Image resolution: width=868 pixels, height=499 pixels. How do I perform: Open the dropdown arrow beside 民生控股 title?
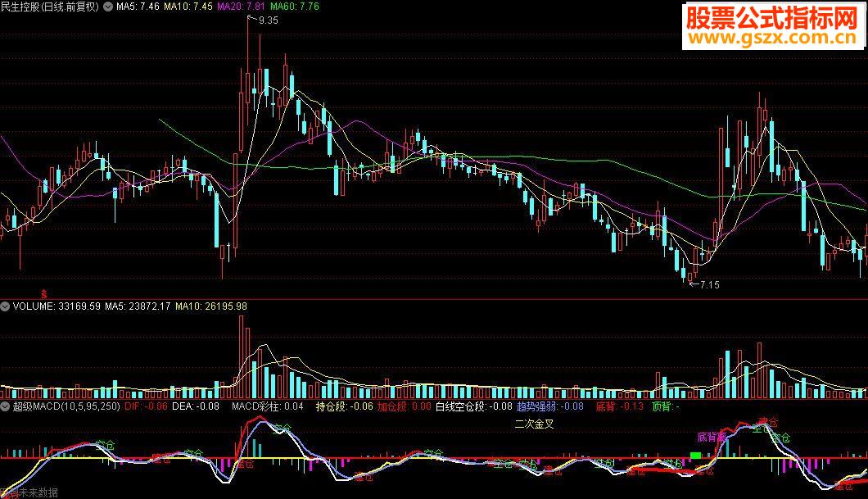(x=108, y=7)
